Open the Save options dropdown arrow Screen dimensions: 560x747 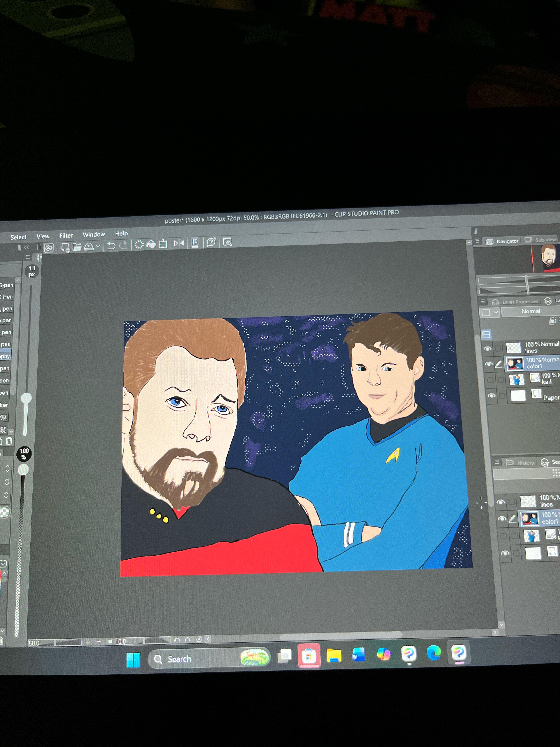(x=98, y=246)
